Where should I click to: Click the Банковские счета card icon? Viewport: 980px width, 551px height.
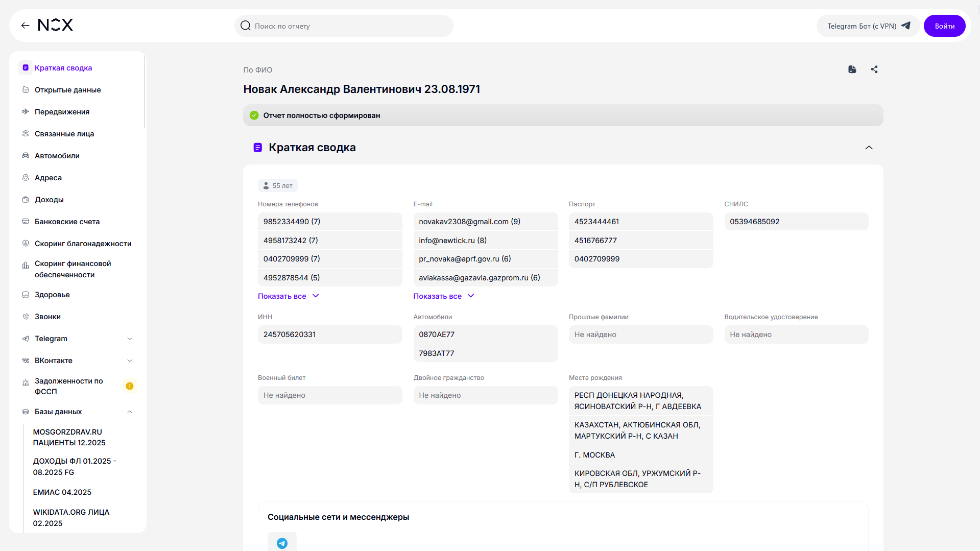coord(26,221)
